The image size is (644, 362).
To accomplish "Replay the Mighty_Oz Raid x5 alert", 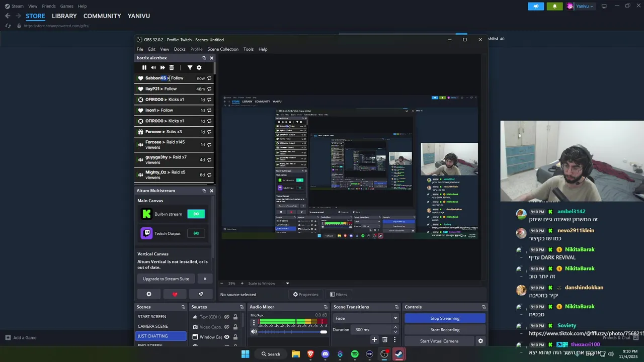I will (209, 175).
